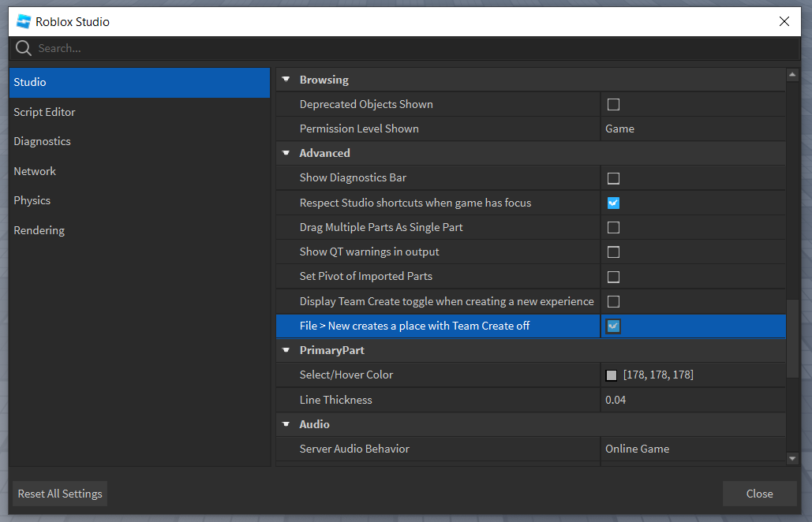
Task: Collapse the Browsing section
Action: [x=286, y=80]
